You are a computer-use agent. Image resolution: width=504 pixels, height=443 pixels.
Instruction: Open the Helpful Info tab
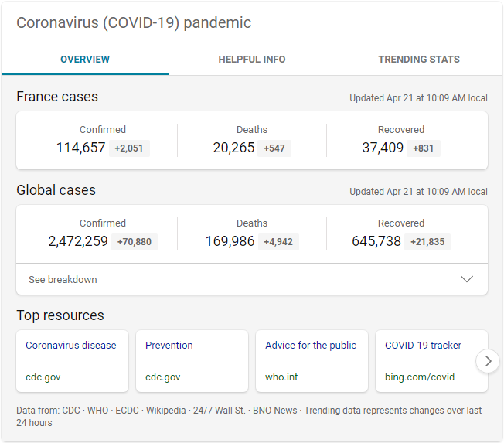click(252, 60)
